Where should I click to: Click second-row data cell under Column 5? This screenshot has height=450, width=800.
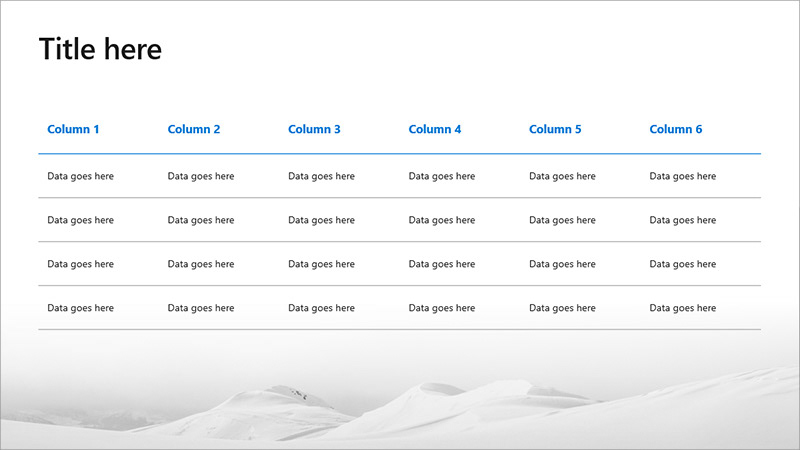[562, 220]
